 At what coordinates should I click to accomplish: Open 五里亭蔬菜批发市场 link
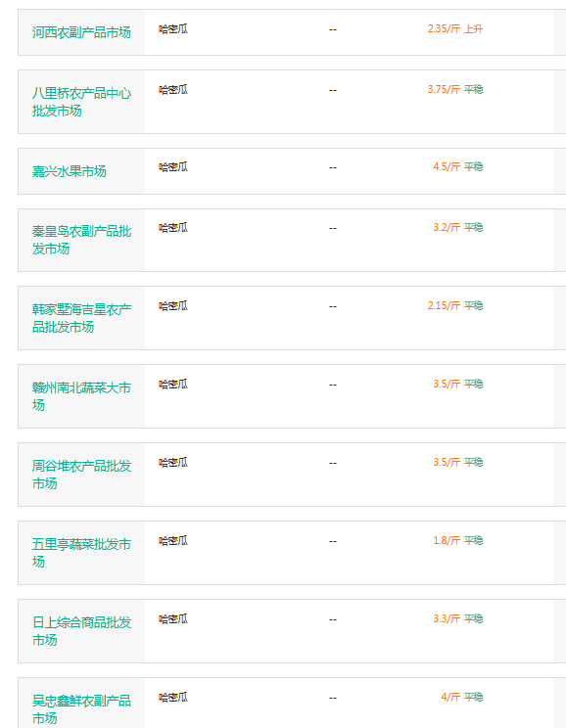tap(81, 553)
